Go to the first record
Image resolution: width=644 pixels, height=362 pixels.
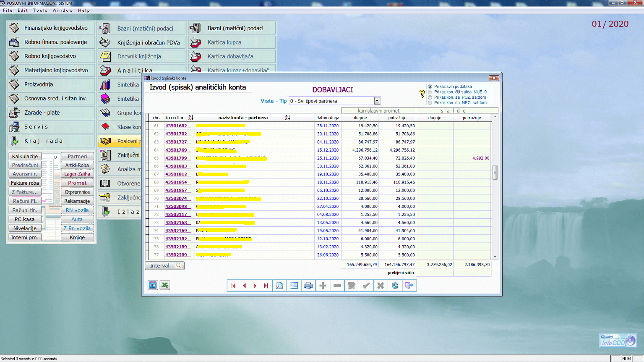(x=234, y=286)
